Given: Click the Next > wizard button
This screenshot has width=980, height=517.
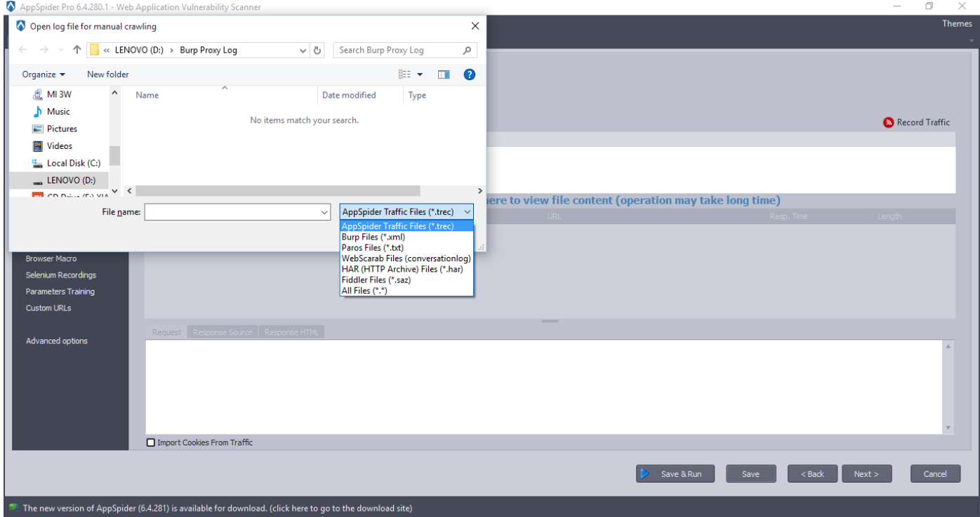Looking at the screenshot, I should click(x=866, y=473).
